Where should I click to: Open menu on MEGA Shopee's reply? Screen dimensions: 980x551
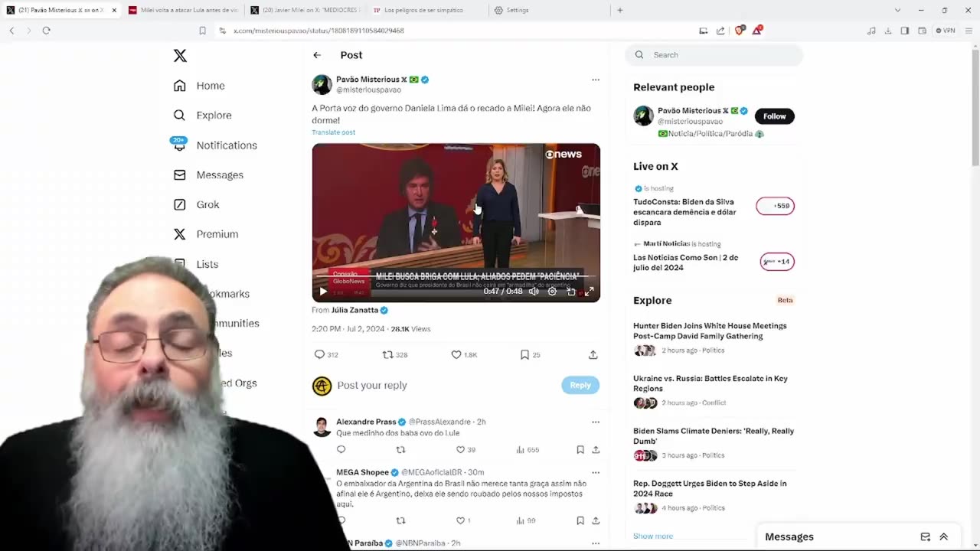coord(596,472)
